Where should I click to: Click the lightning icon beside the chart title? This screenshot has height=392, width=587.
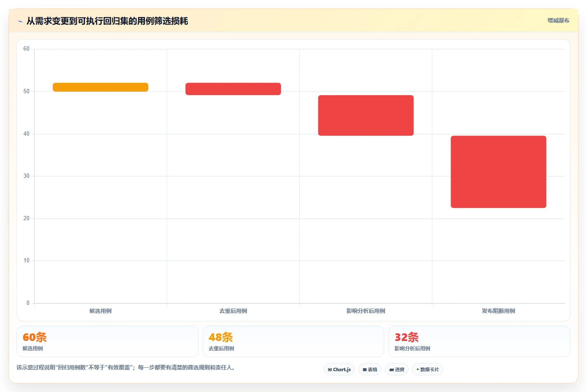coord(20,21)
